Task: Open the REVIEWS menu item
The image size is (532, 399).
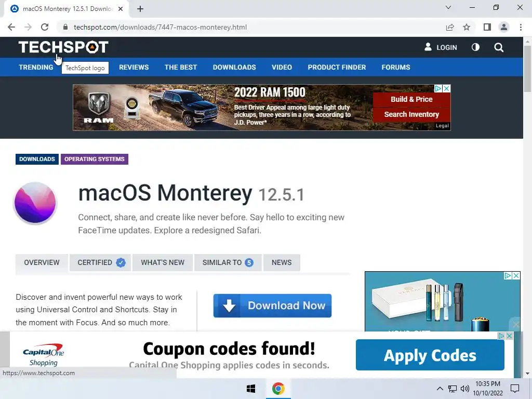Action: (x=134, y=67)
